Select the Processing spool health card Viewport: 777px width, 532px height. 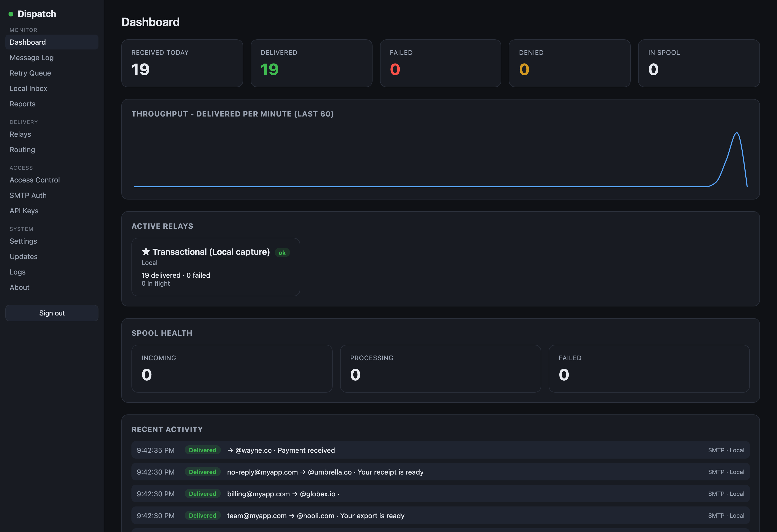tap(440, 369)
